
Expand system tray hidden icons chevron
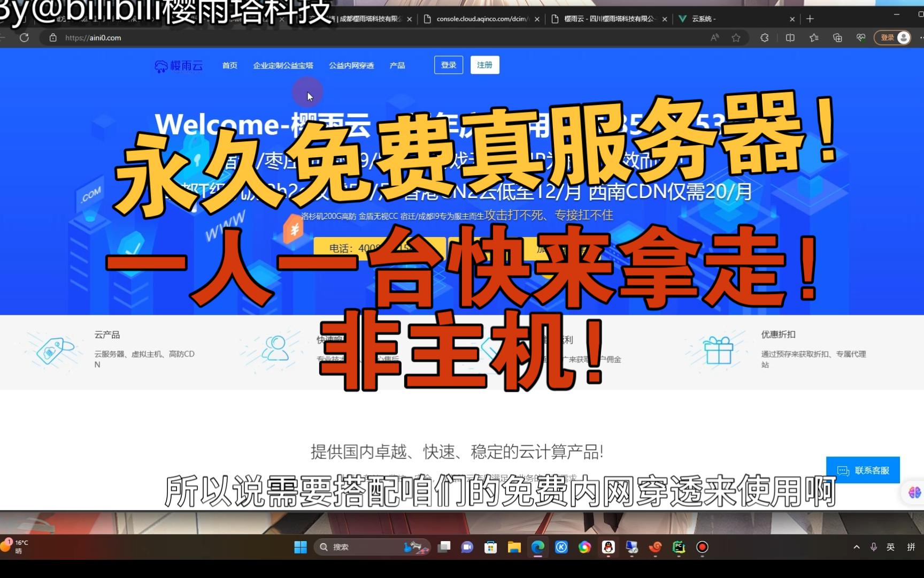857,547
